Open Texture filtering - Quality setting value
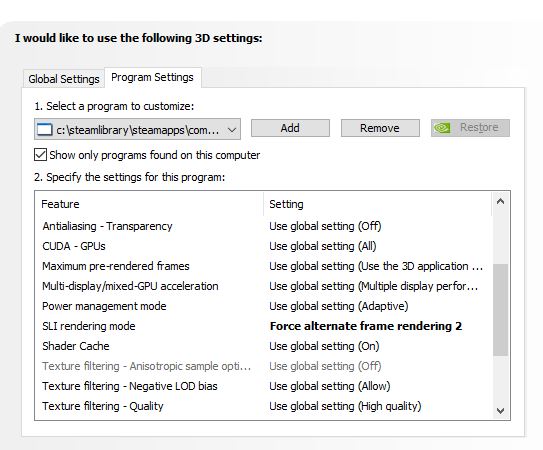Image resolution: width=543 pixels, height=450 pixels. pos(345,406)
